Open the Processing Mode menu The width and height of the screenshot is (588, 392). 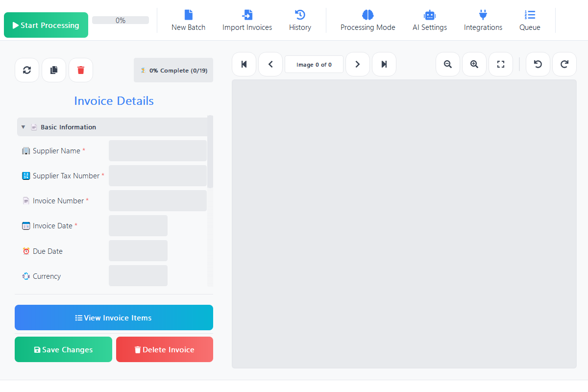click(367, 20)
